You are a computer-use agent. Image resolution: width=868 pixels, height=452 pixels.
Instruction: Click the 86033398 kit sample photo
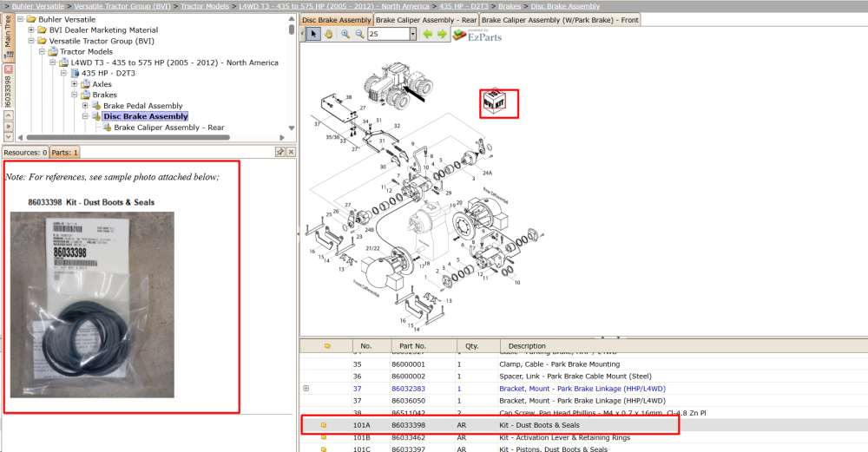pyautogui.click(x=92, y=305)
